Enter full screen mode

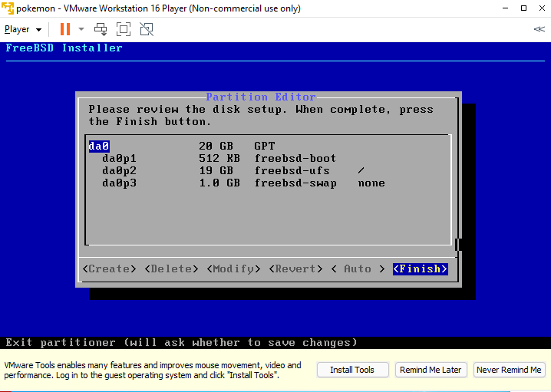coord(124,29)
